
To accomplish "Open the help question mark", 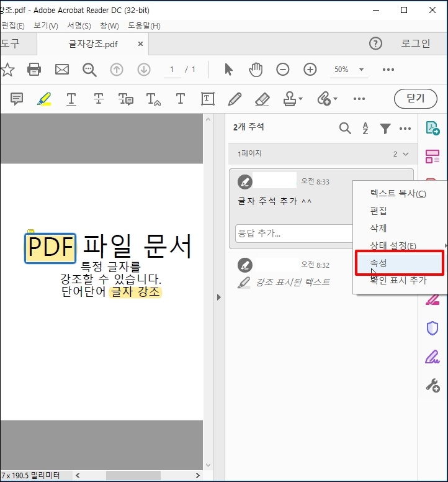I will click(x=375, y=43).
